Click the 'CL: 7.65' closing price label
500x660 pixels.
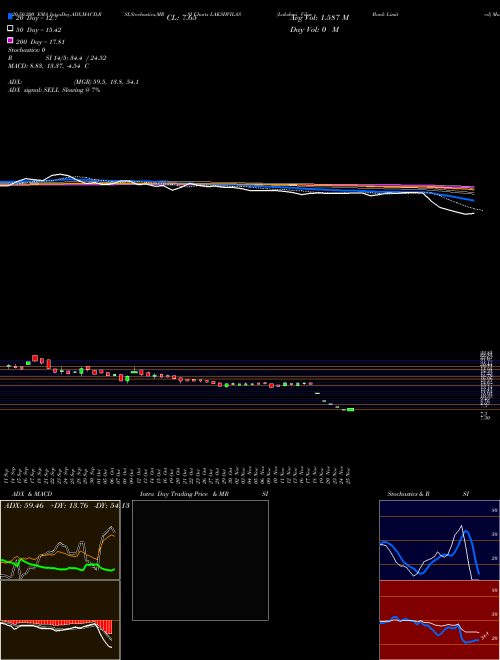click(x=181, y=18)
